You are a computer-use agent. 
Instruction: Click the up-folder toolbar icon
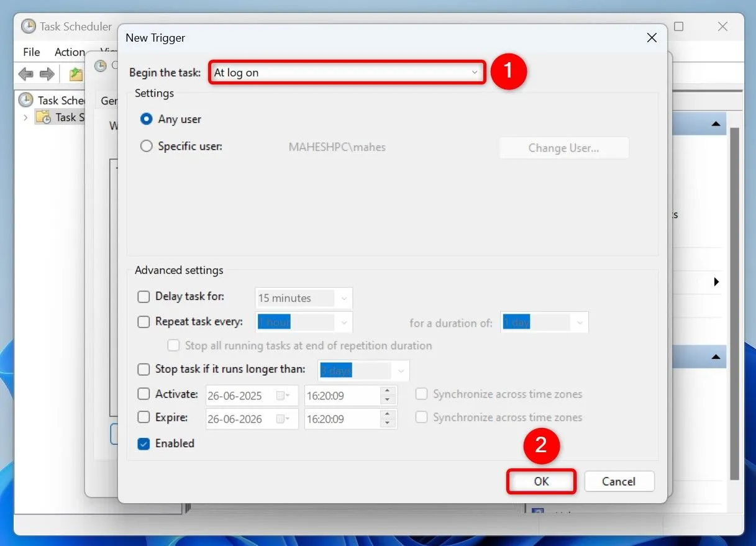click(75, 75)
